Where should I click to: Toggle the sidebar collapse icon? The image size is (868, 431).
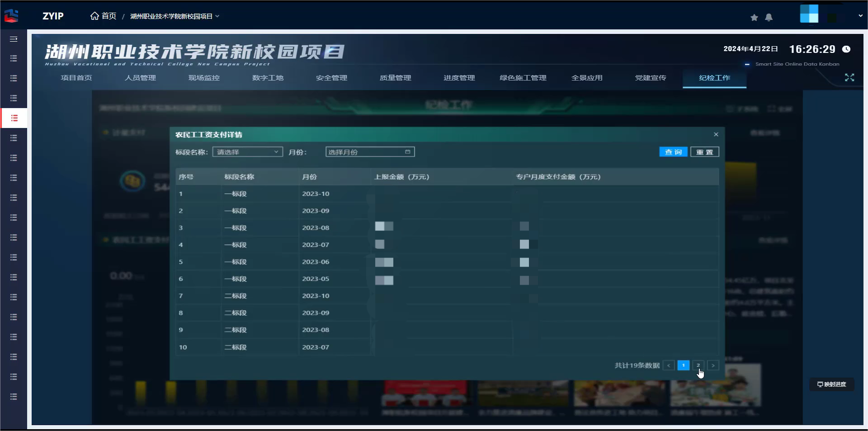14,39
